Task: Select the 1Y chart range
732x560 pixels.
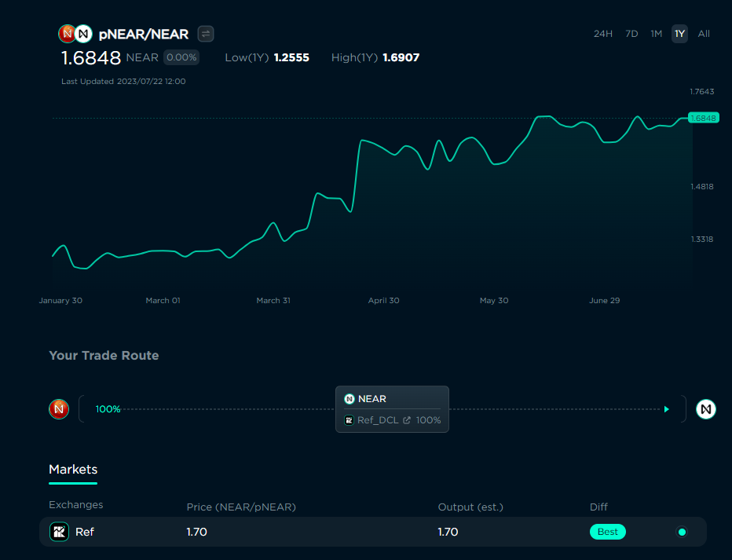Action: click(679, 34)
